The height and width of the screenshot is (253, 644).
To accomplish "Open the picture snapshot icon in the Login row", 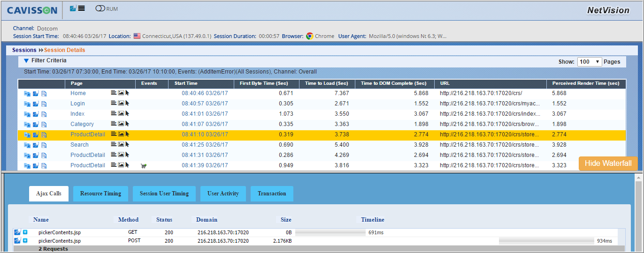I will pos(121,103).
